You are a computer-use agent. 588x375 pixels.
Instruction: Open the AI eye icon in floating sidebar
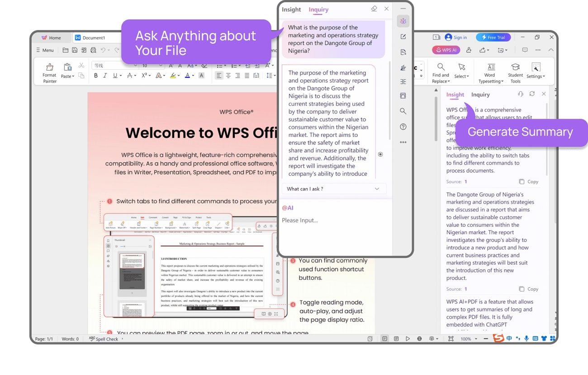[x=403, y=21]
